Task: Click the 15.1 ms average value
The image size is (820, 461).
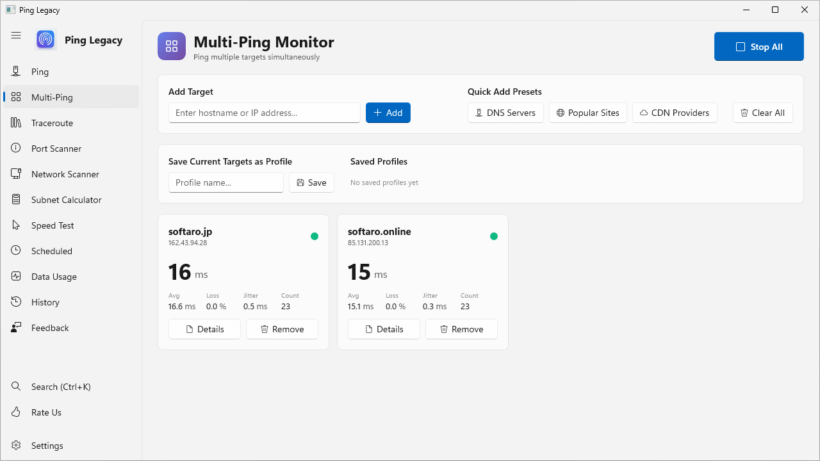Action: point(360,306)
